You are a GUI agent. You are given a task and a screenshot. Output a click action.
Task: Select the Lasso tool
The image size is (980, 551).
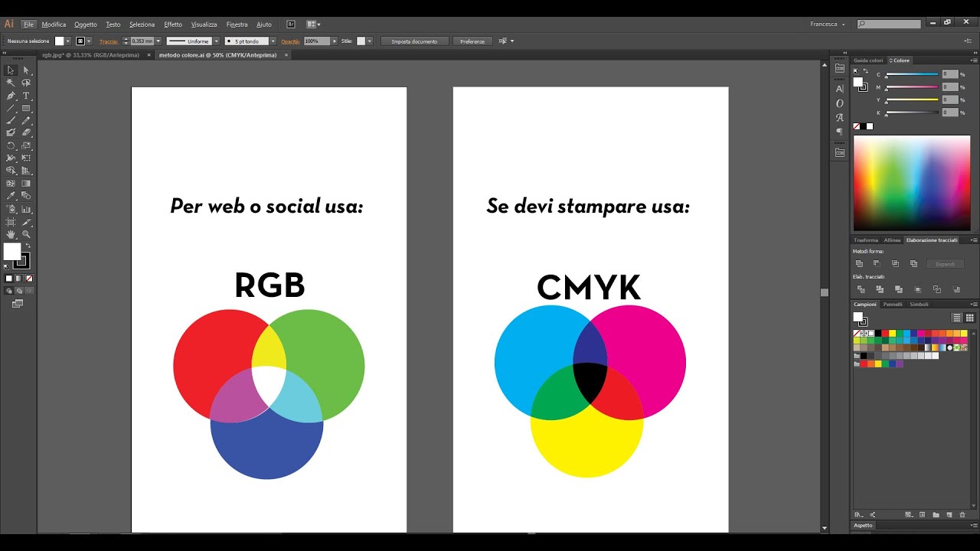pyautogui.click(x=26, y=83)
